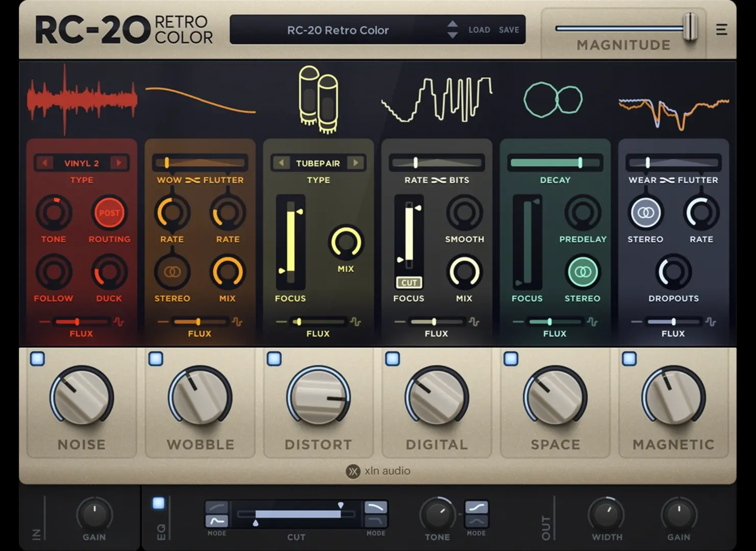Open the hamburger menu beside Magnitude

coord(721,30)
